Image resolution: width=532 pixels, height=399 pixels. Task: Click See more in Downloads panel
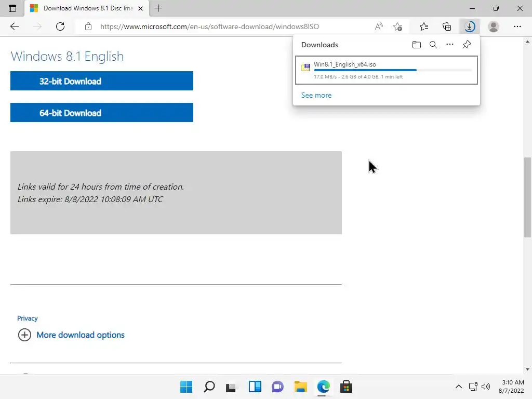click(316, 96)
